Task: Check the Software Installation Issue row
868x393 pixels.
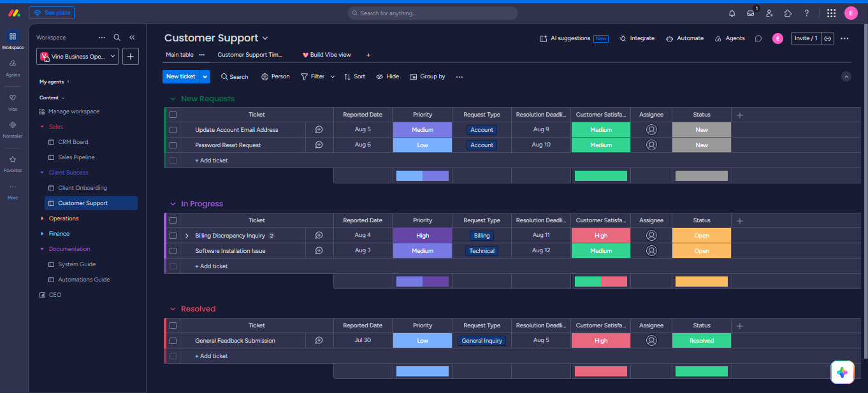Action: 173,251
